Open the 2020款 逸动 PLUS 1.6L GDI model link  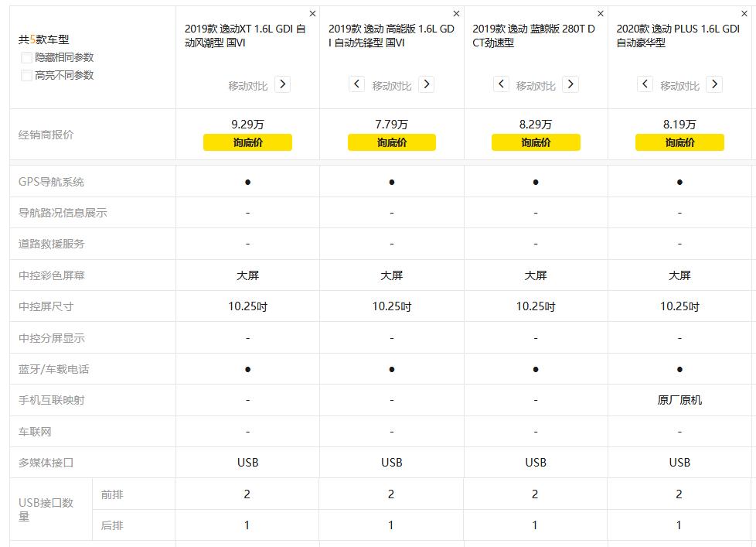[678, 36]
